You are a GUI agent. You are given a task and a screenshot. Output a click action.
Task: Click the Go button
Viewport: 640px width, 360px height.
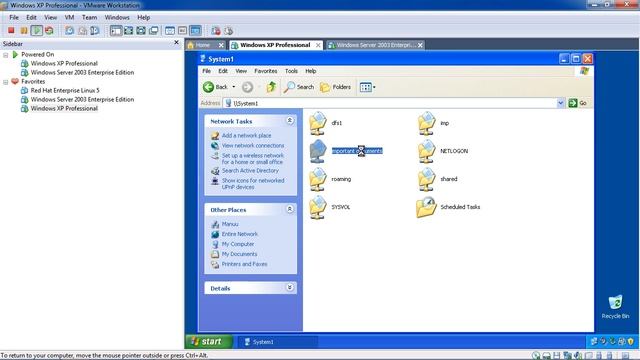tap(578, 103)
